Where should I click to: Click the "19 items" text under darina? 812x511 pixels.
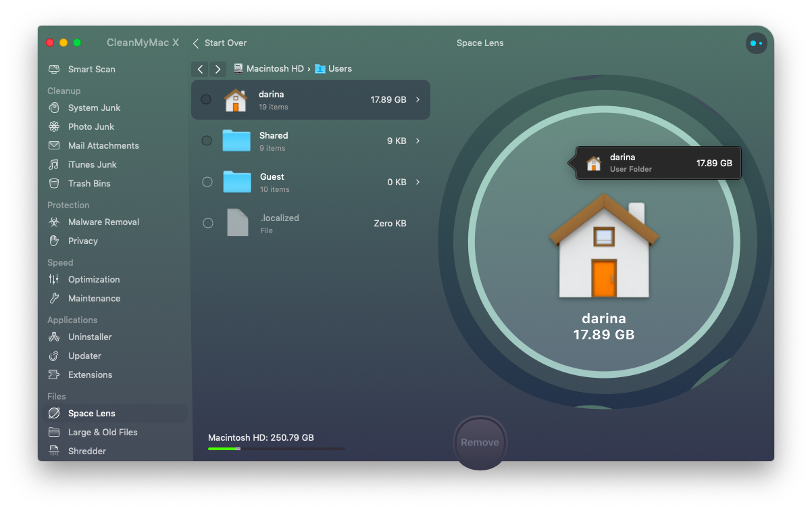point(274,107)
